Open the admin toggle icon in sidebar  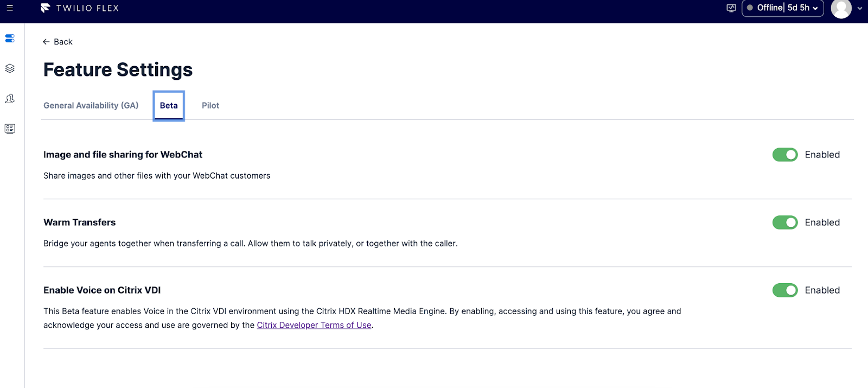[x=10, y=39]
